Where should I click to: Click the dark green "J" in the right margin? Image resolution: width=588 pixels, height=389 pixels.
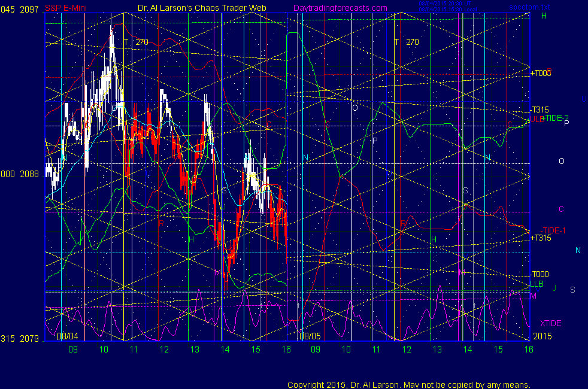[x=554, y=288]
